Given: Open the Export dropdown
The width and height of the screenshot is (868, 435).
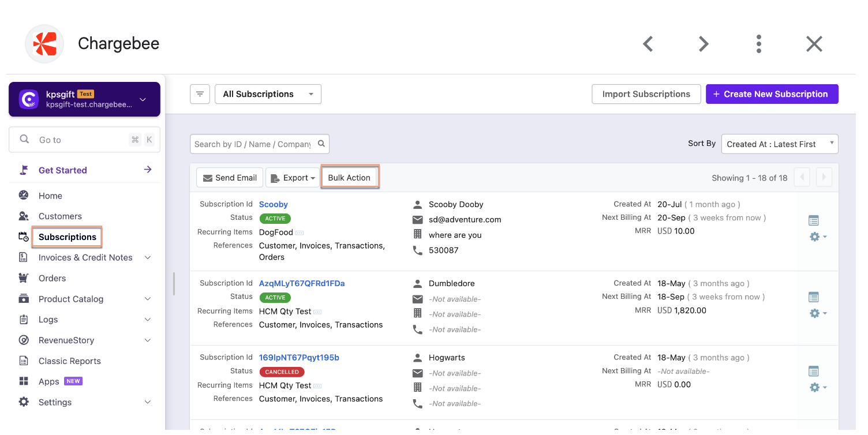Looking at the screenshot, I should point(293,178).
